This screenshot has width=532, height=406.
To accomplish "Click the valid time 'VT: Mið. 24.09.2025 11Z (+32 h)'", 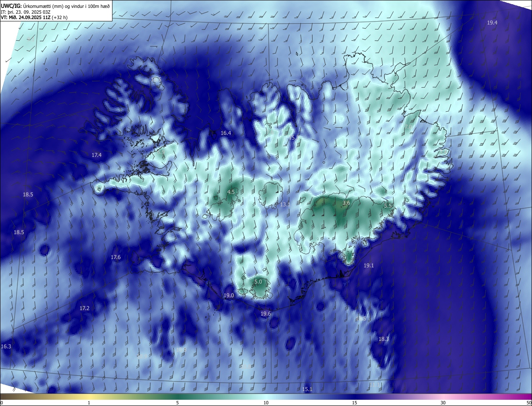I will tap(34, 17).
